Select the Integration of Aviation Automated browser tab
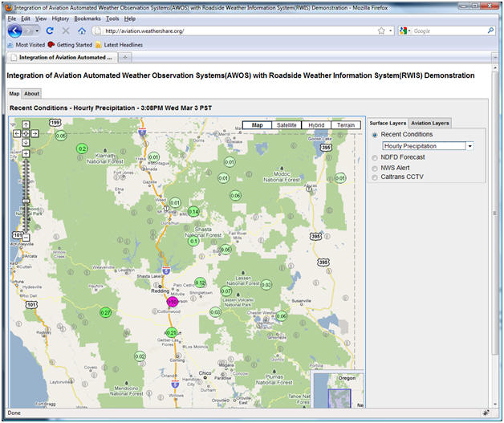 (63, 57)
